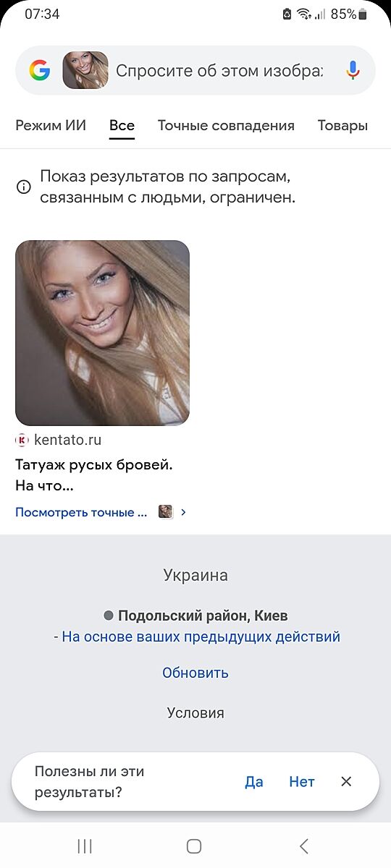
Task: Tap the kentato.ru site favicon
Action: [x=22, y=440]
